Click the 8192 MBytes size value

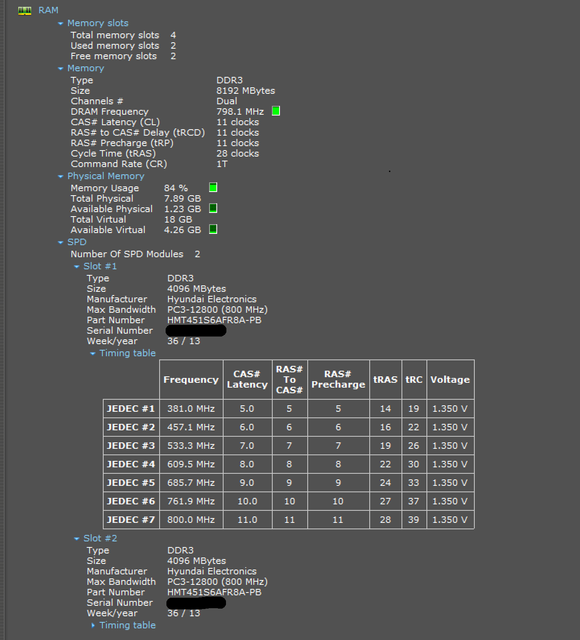(x=246, y=91)
